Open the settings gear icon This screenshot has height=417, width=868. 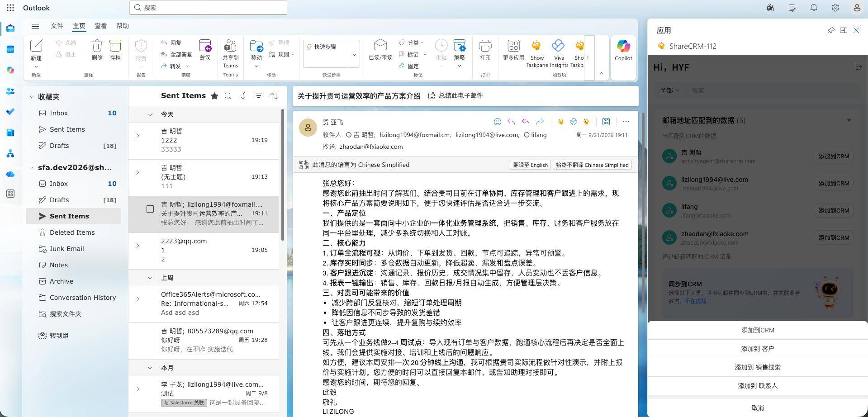[835, 8]
